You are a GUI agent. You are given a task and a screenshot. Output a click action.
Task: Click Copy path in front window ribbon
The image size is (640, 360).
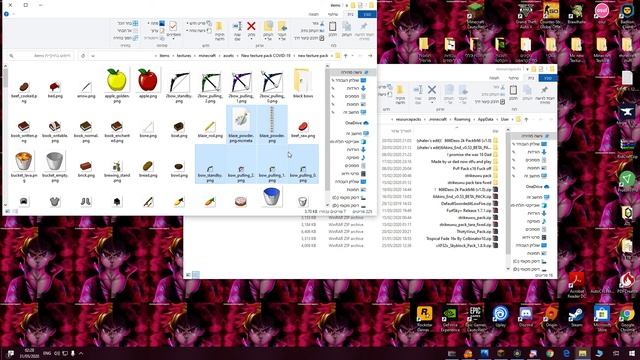pos(312,31)
